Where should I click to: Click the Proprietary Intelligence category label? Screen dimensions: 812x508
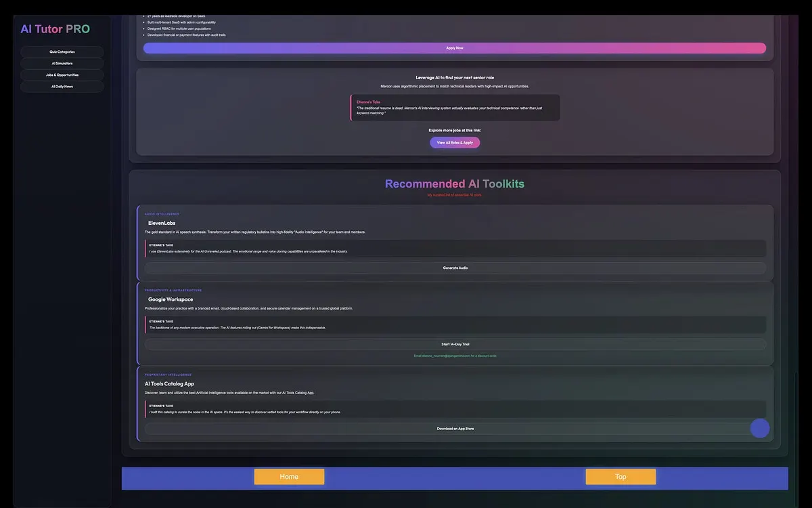[x=168, y=375]
